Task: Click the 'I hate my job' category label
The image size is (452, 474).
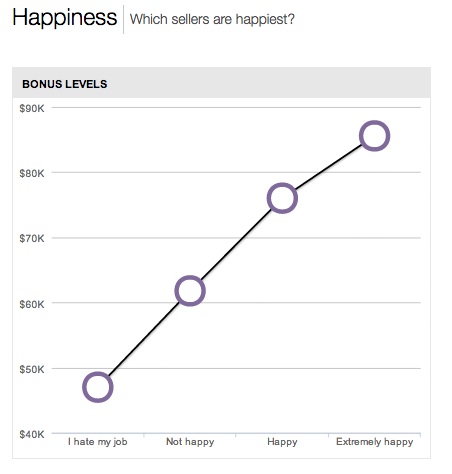Action: [x=98, y=442]
